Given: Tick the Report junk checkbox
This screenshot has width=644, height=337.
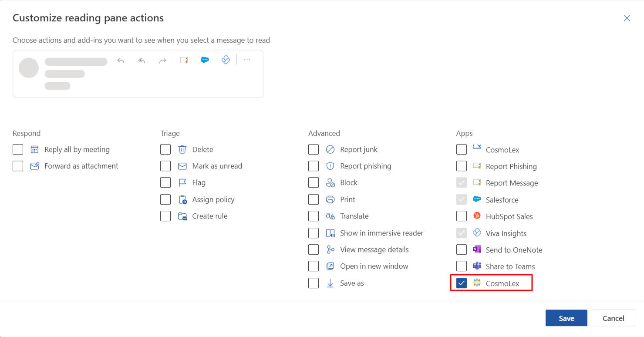Looking at the screenshot, I should click(314, 149).
